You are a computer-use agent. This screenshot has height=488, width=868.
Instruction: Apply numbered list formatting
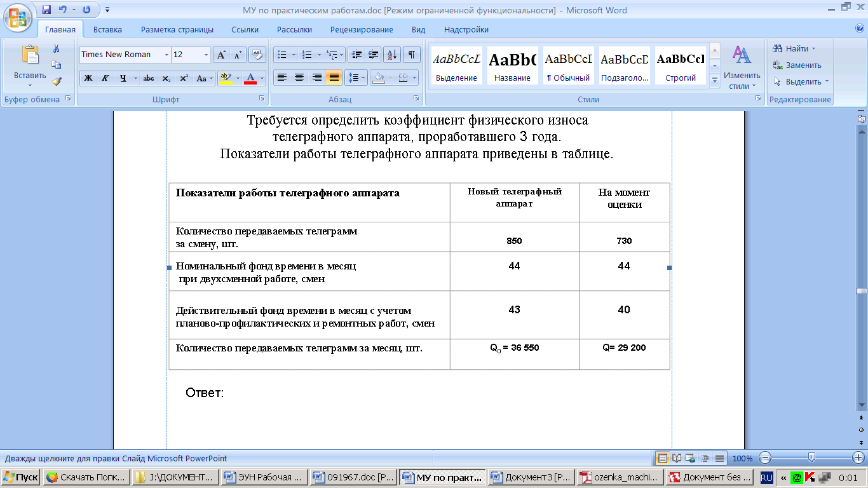(x=307, y=55)
